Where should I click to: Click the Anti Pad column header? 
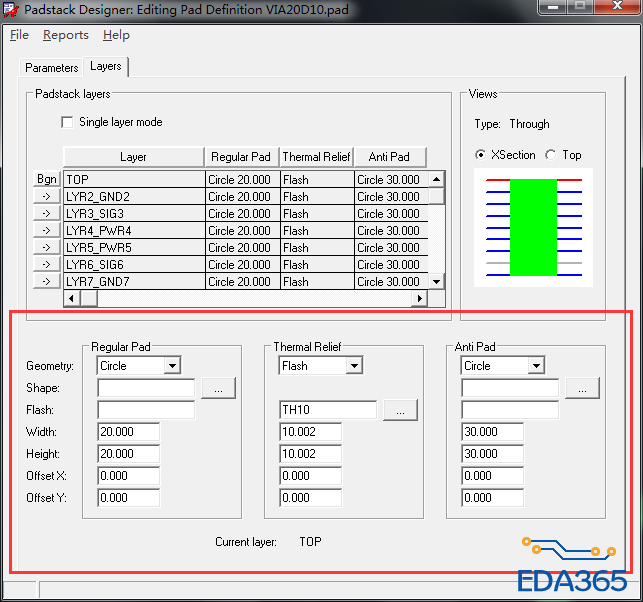pos(390,157)
